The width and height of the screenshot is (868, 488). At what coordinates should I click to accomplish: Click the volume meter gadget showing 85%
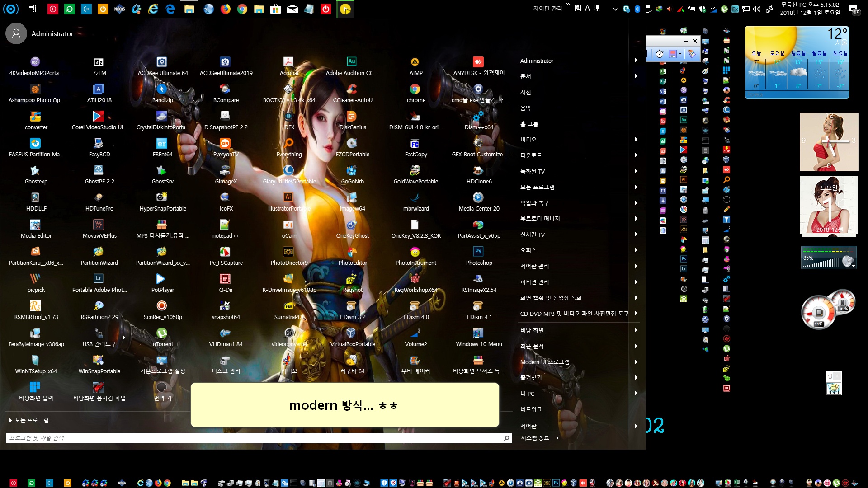[829, 258]
